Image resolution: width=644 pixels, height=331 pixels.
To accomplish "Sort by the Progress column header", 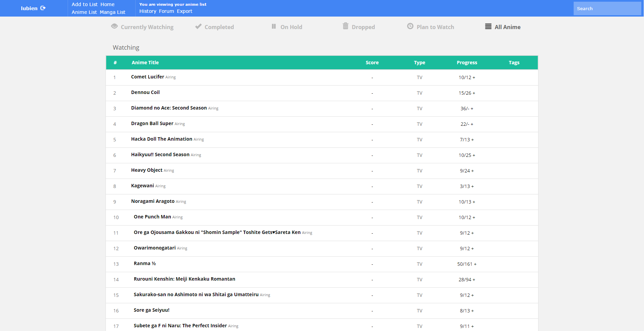I will coord(467,63).
